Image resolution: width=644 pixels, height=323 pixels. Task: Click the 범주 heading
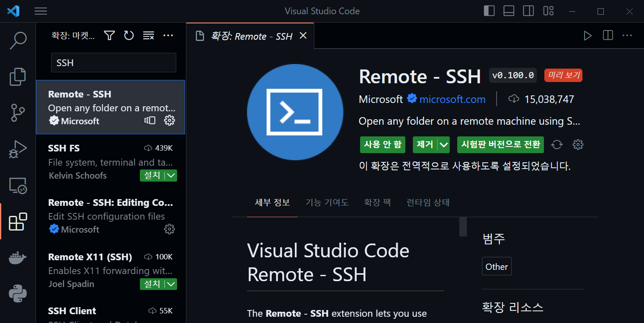pyautogui.click(x=494, y=238)
